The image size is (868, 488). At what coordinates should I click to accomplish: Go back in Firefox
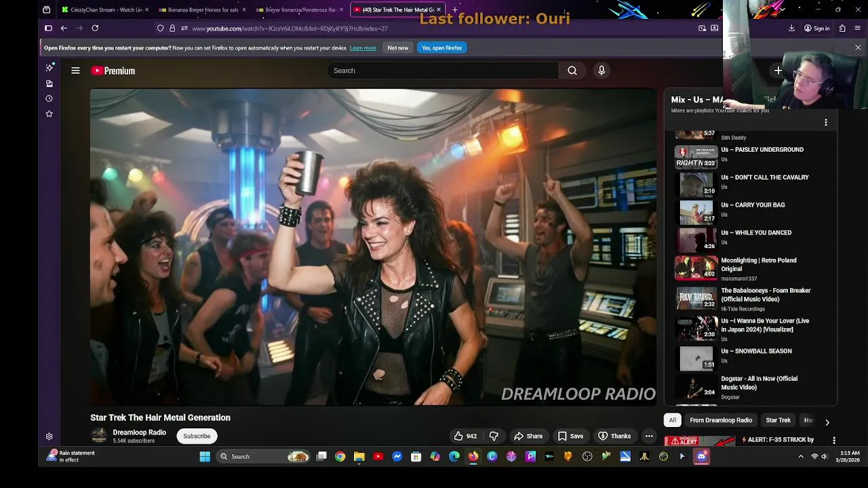(x=64, y=28)
